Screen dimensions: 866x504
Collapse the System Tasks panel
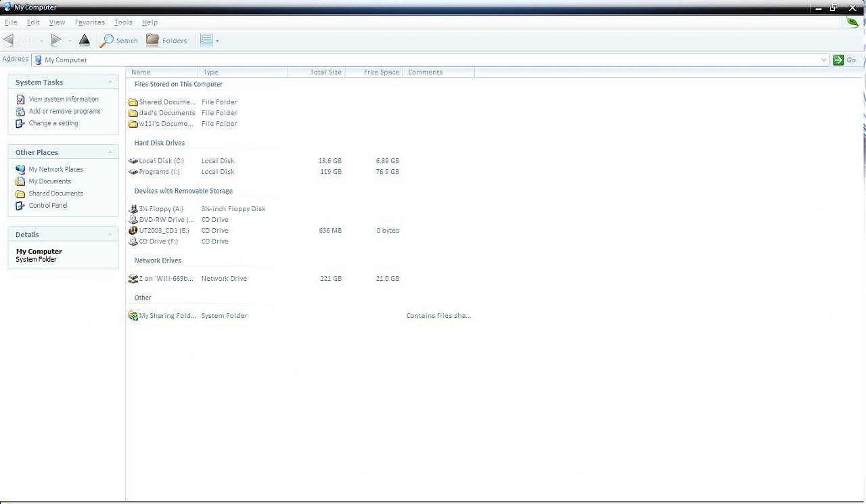tap(110, 82)
